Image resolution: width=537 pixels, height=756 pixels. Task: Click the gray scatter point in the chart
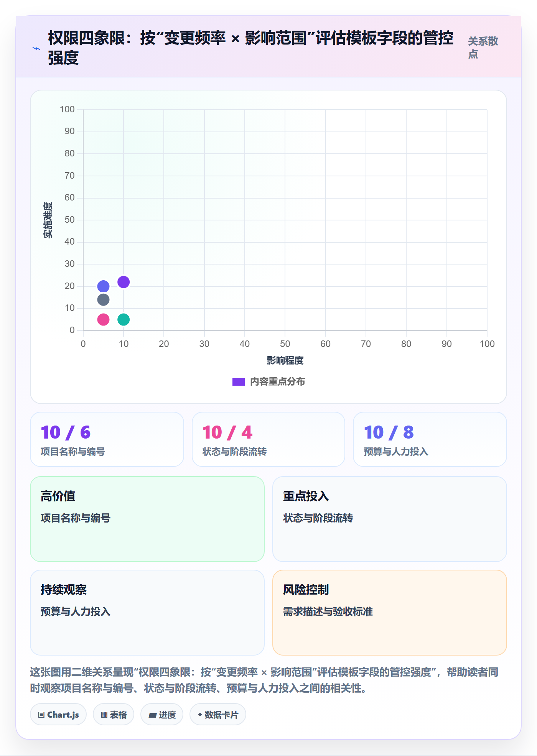103,299
